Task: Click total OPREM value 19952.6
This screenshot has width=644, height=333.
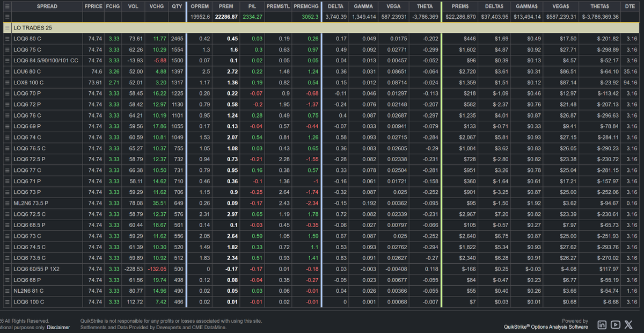Action: 200,17
